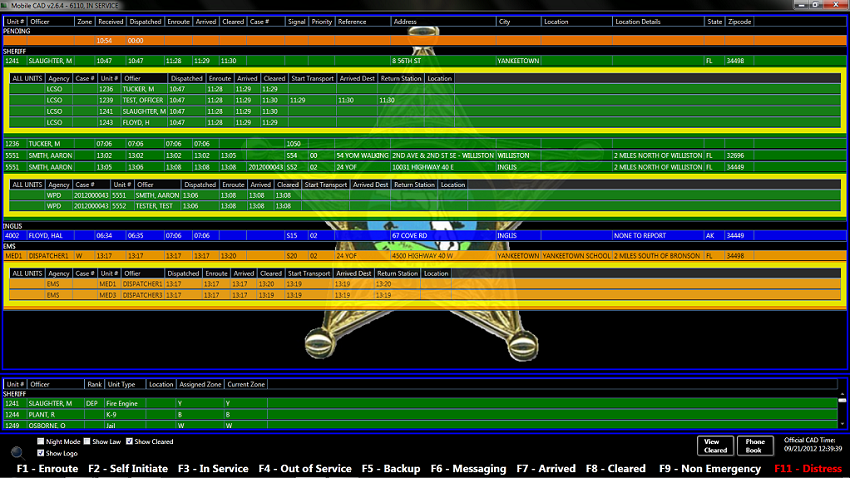Viewport: 850px width, 478px height.
Task: Collapse the EMS group header
Action: [x=10, y=245]
